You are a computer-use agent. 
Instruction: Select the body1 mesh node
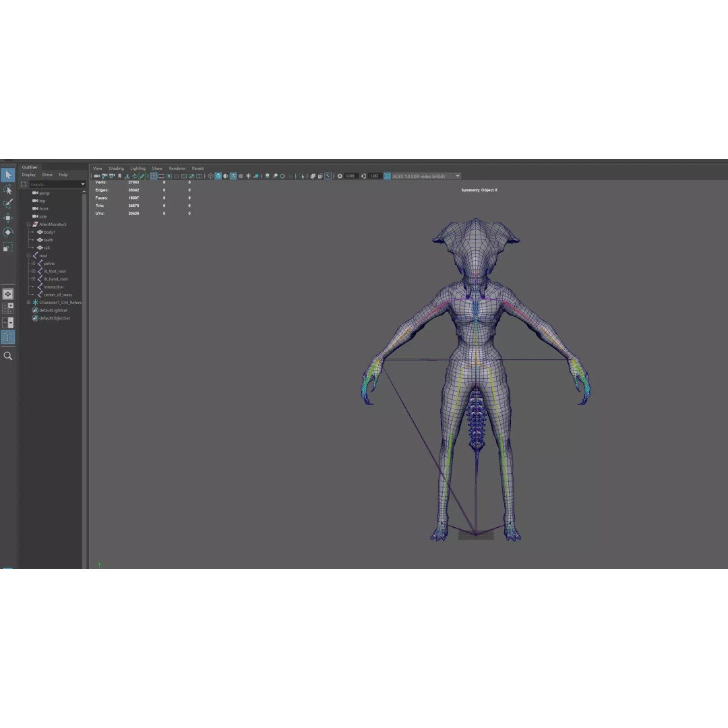pos(46,232)
